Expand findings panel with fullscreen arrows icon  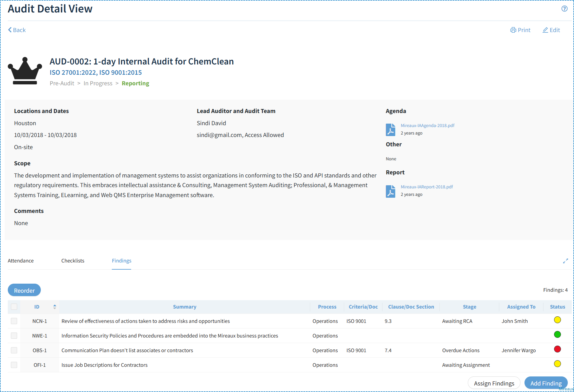point(566,261)
